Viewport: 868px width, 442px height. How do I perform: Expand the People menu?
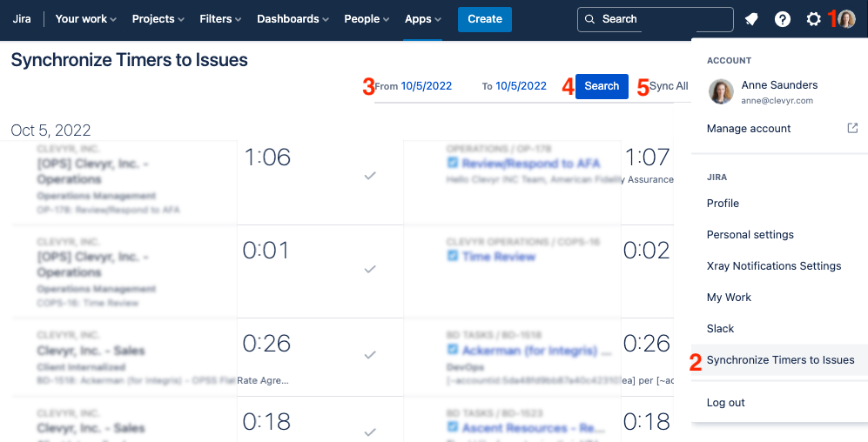pos(367,19)
